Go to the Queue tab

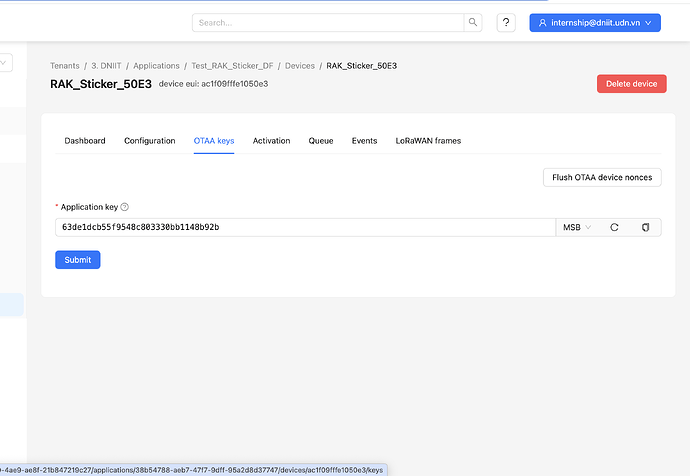click(321, 141)
